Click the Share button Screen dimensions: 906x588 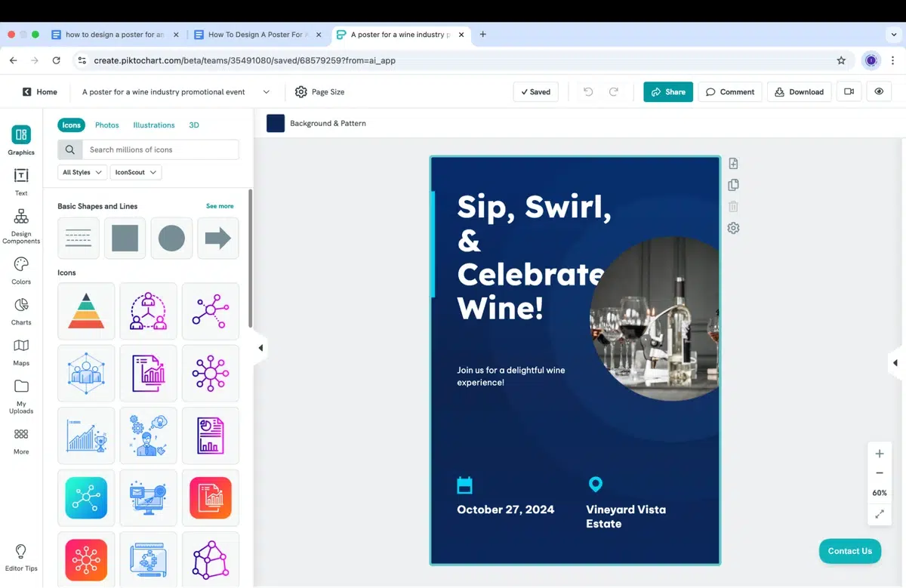[667, 91]
